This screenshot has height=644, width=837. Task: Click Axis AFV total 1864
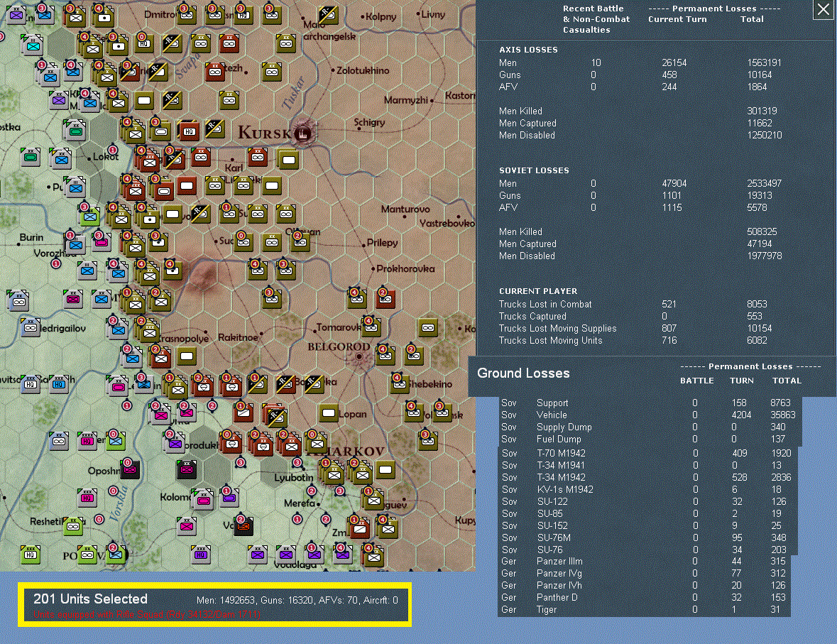pos(757,87)
